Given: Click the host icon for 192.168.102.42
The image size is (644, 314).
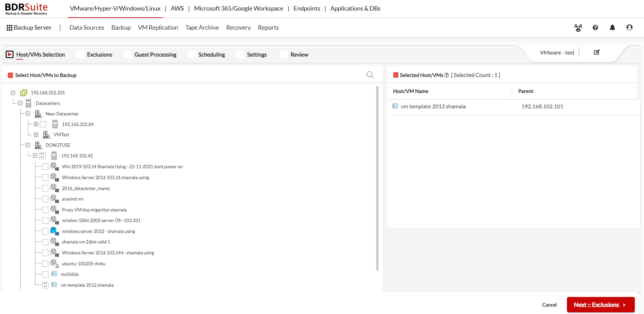Looking at the screenshot, I should coord(54,156).
